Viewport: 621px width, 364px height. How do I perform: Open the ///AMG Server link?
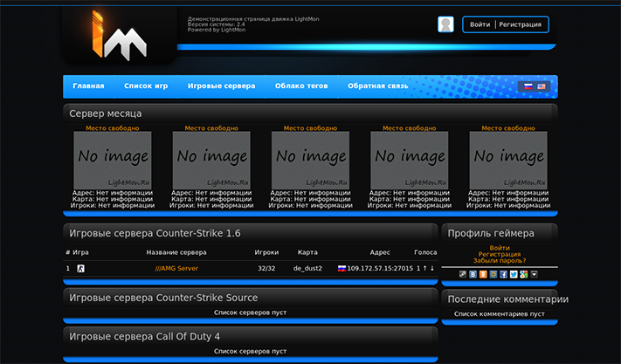176,268
